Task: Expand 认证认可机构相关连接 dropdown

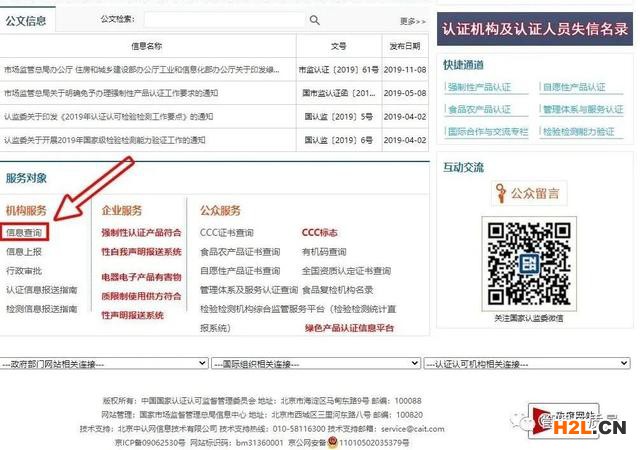Action: (x=527, y=364)
